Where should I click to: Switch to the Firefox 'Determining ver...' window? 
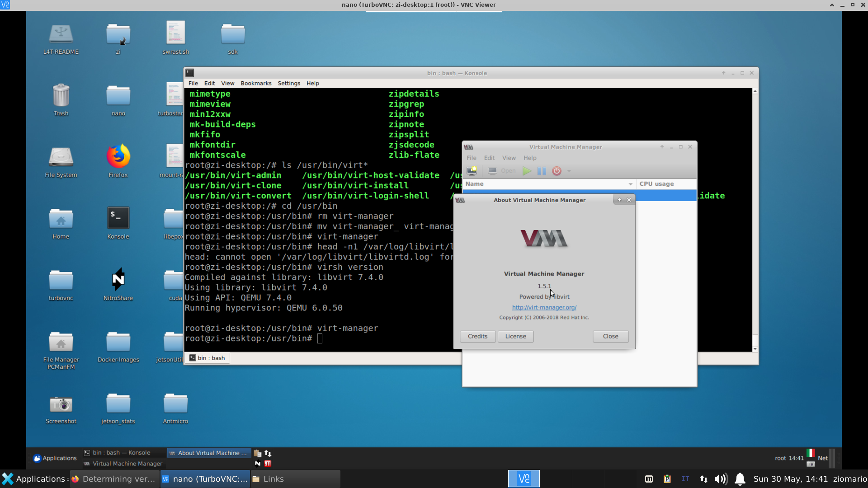click(x=114, y=479)
